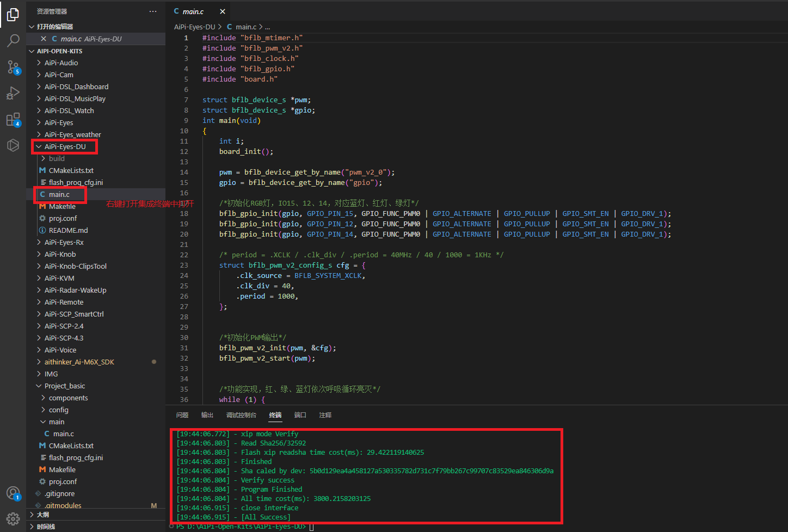Open main.c under Project_basic main folder
This screenshot has width=788, height=532.
pyautogui.click(x=96, y=434)
